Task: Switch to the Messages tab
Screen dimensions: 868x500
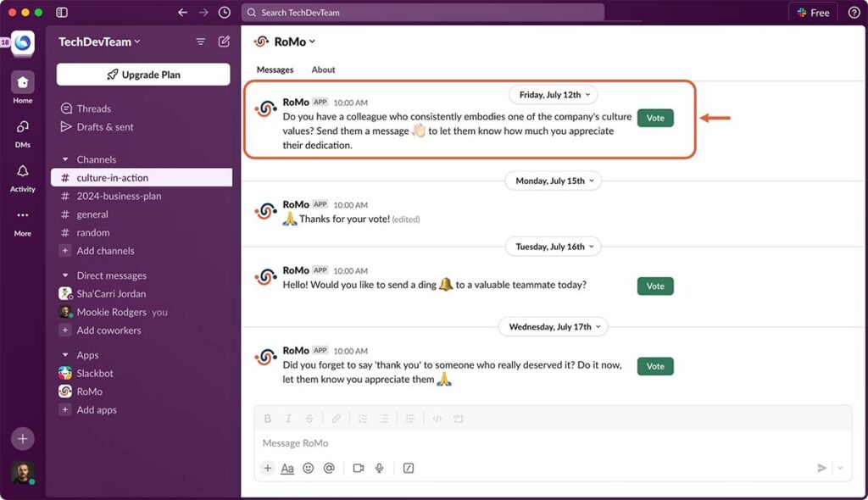Action: [275, 69]
